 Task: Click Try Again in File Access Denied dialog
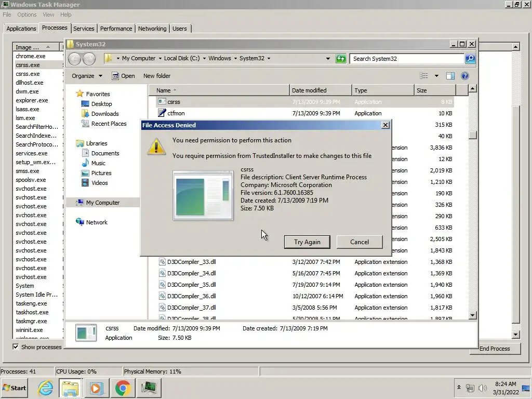(x=307, y=242)
